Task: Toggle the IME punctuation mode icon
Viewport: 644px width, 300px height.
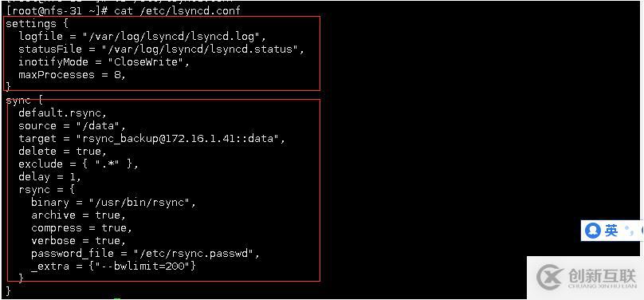Action: pos(628,231)
